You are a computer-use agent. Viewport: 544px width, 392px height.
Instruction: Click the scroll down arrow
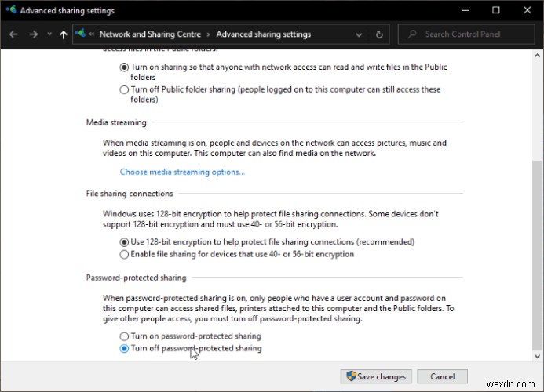[x=538, y=356]
